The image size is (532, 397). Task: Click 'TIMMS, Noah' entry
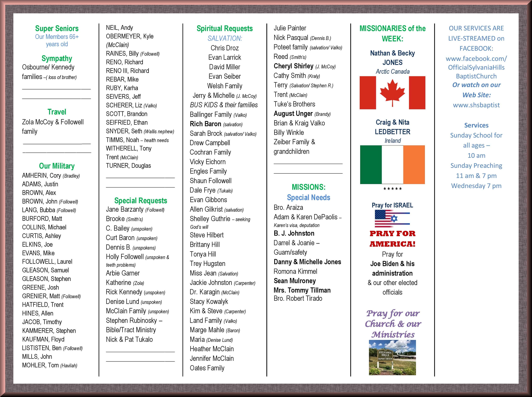[x=123, y=140]
